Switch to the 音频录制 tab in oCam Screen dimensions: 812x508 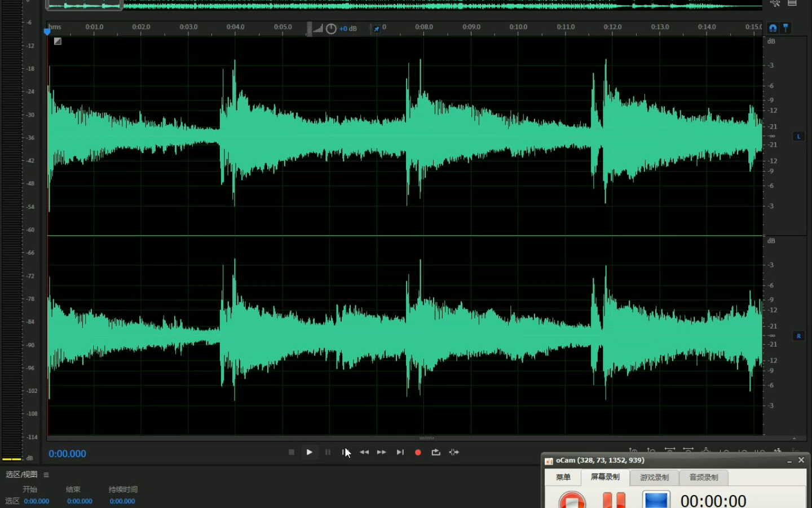(x=703, y=478)
